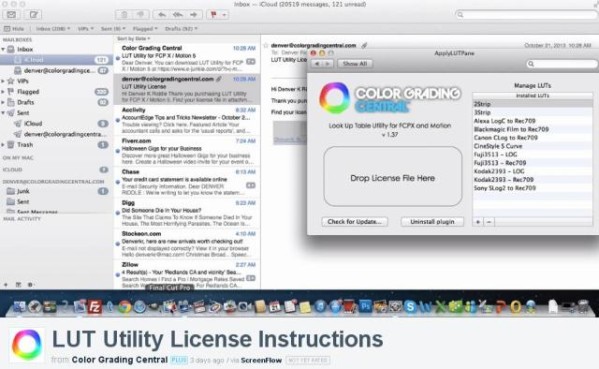Image resolution: width=599 pixels, height=369 pixels.
Task: Select Blackmagic Film to Rec709 LUT
Action: pyautogui.click(x=533, y=129)
